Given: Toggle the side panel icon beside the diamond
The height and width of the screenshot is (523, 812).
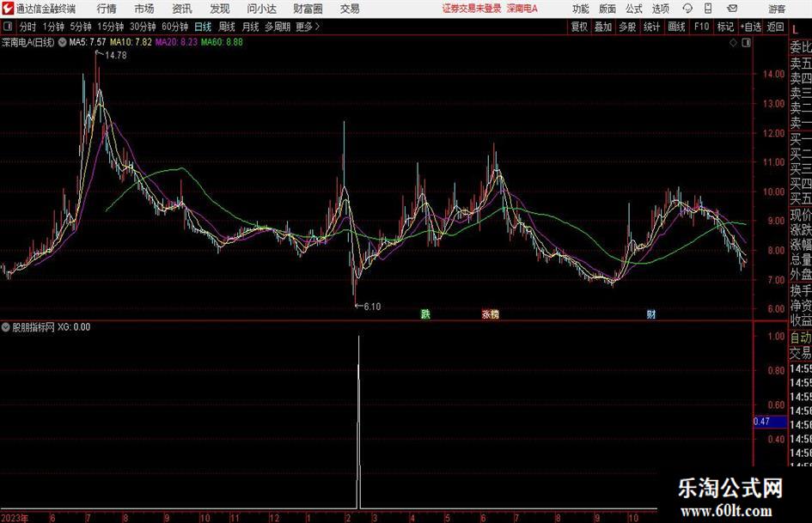Looking at the screenshot, I should 746,43.
